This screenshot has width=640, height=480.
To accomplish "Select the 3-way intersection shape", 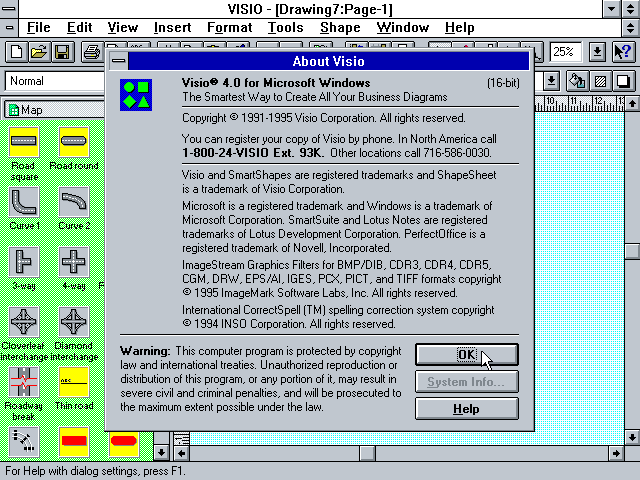I will [x=24, y=262].
